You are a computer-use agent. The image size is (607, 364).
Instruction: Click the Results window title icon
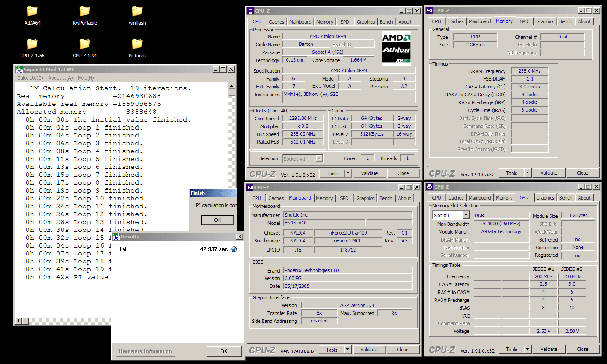tap(116, 237)
